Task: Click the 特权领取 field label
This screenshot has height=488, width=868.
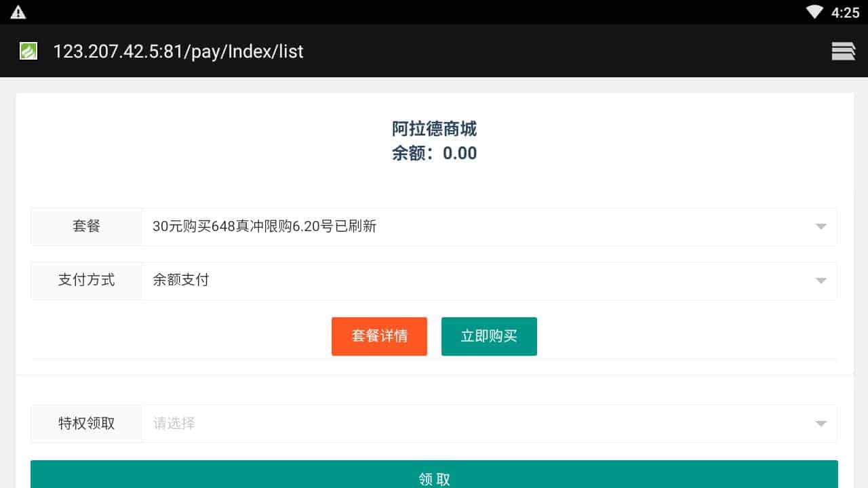Action: pyautogui.click(x=86, y=424)
